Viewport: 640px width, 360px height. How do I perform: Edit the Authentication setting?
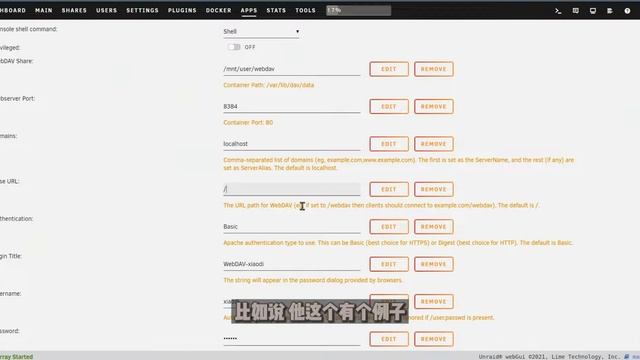(389, 227)
